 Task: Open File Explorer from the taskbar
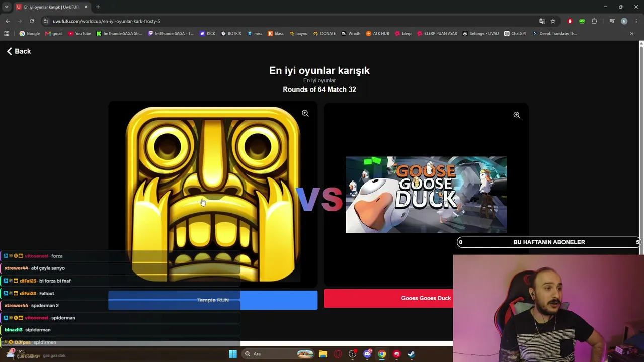click(x=323, y=354)
